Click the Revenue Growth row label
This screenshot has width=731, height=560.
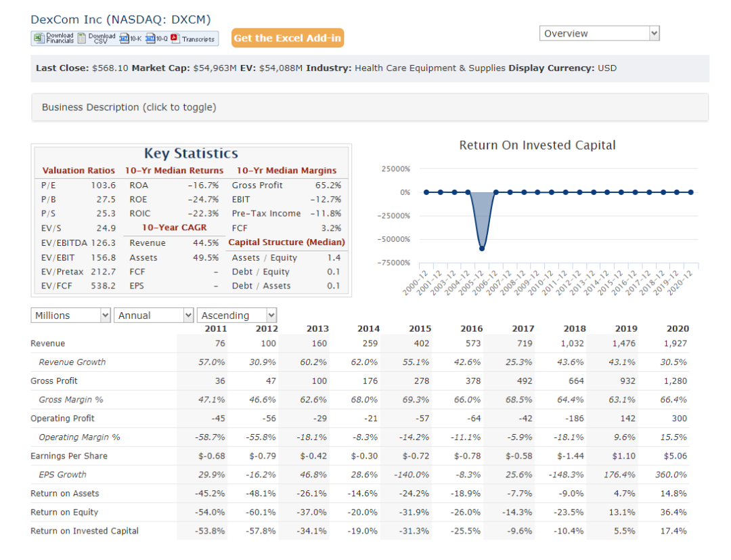click(72, 362)
